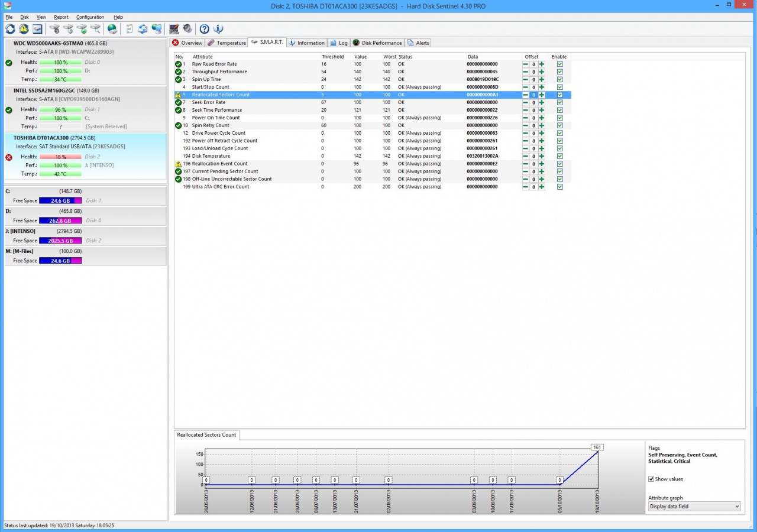757x532 pixels.
Task: Click green check icon on Spin Retry Count row
Action: (178, 125)
